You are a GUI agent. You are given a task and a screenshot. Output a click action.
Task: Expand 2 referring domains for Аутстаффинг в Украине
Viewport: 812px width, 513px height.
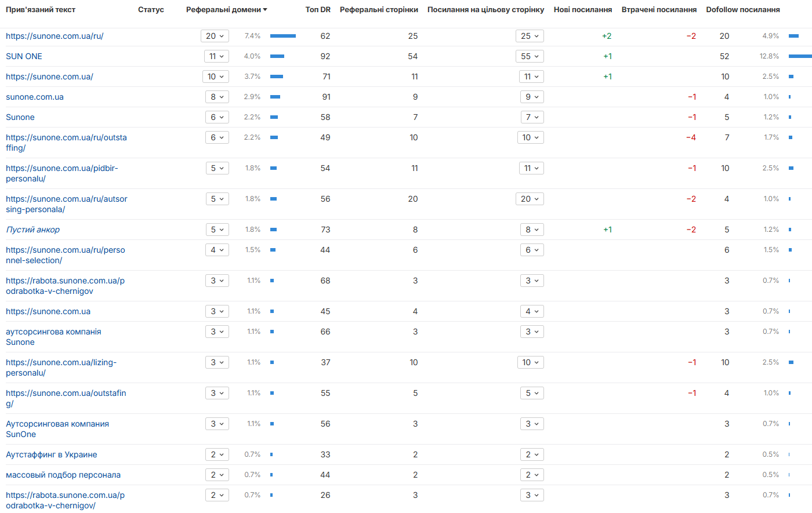[217, 454]
